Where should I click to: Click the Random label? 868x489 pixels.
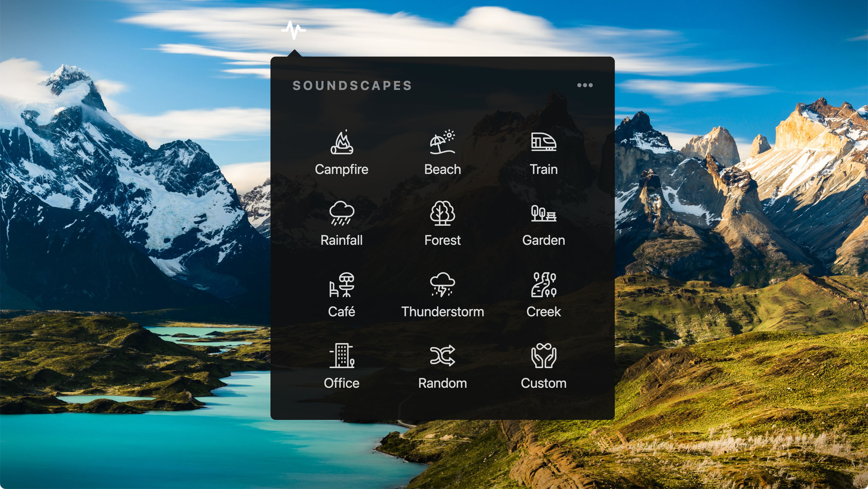[442, 383]
